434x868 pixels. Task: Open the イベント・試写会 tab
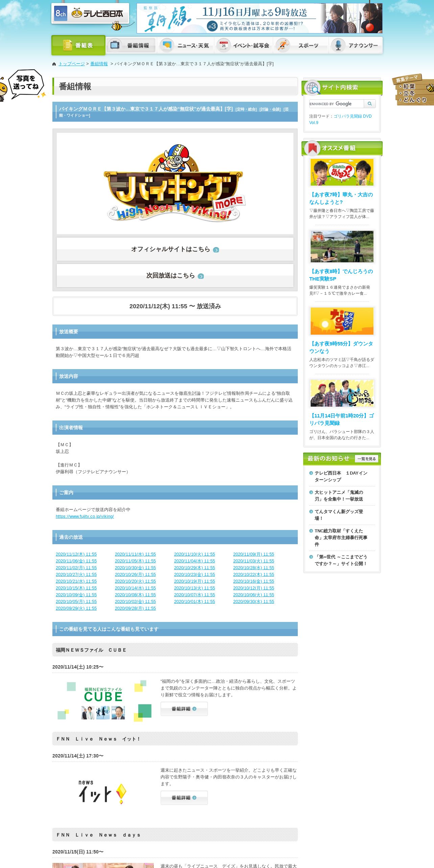[x=244, y=45]
